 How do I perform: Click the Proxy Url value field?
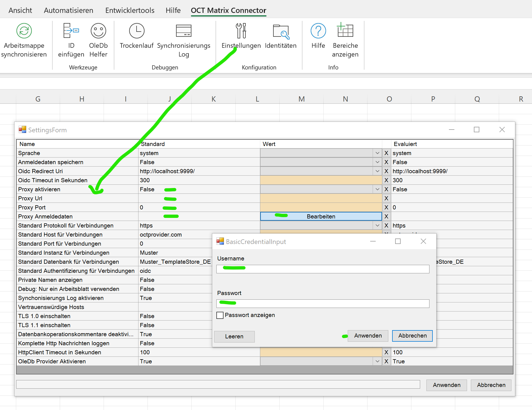pyautogui.click(x=321, y=198)
